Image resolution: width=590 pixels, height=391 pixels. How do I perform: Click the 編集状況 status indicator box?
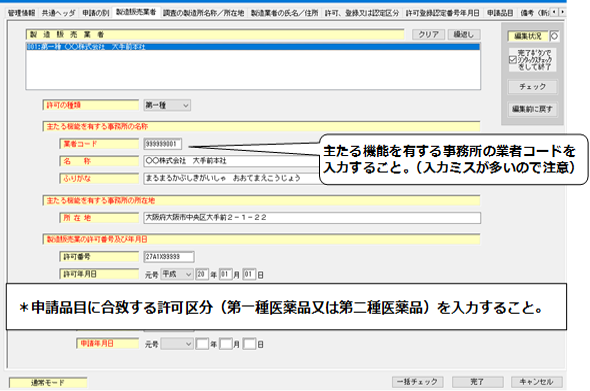(554, 36)
